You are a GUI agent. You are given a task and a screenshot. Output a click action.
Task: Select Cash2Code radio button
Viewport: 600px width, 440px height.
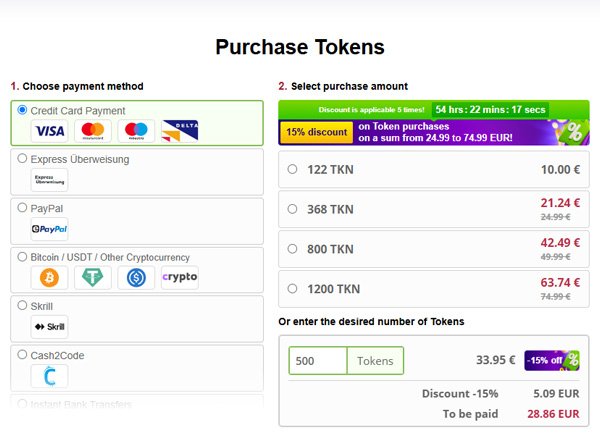click(22, 355)
